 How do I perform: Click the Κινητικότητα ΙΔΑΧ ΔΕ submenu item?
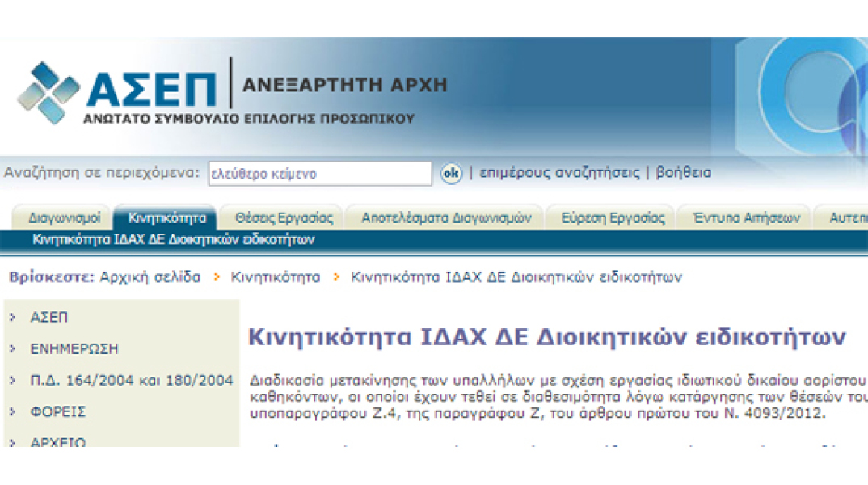(x=173, y=240)
